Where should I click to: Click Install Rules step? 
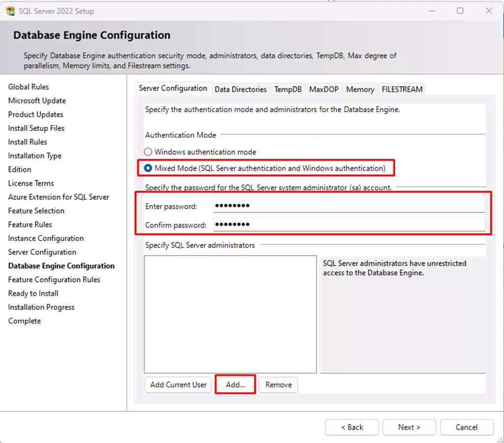coord(28,142)
